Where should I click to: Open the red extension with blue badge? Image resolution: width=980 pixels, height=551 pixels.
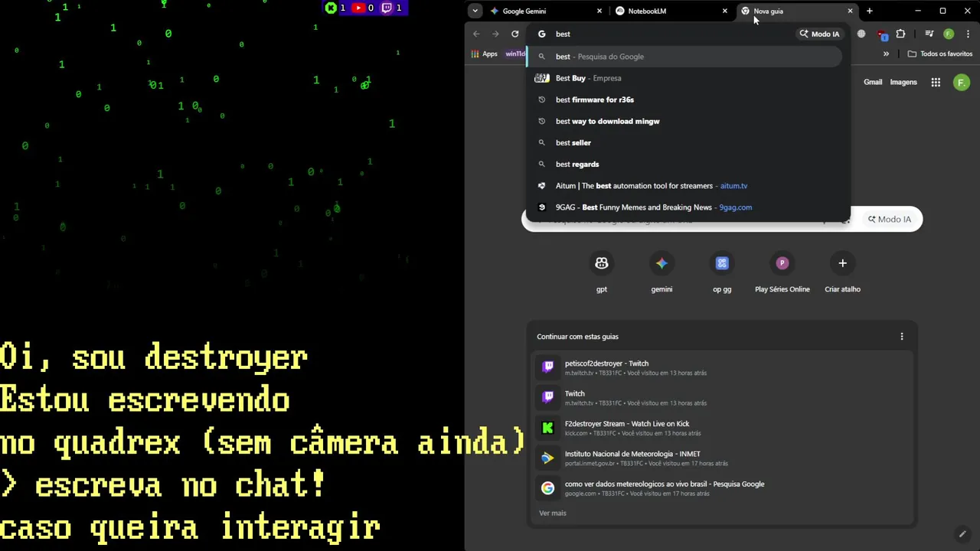pos(882,34)
